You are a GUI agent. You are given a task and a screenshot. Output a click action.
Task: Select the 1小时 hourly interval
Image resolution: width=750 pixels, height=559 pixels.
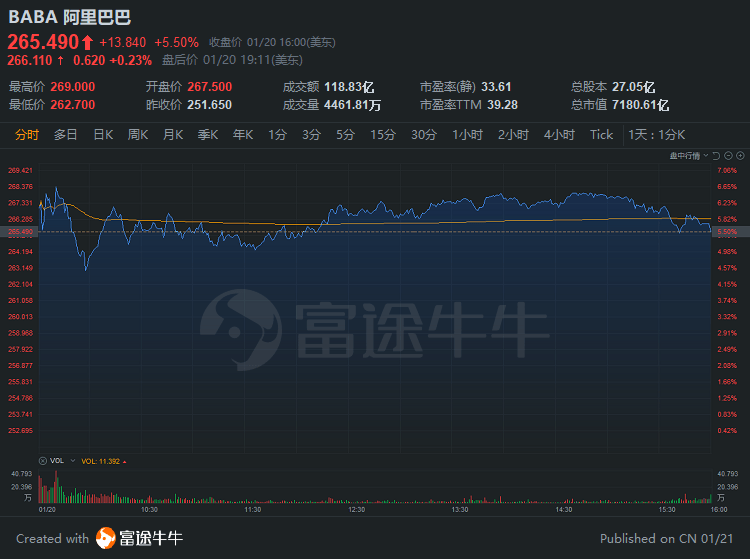[x=468, y=135]
